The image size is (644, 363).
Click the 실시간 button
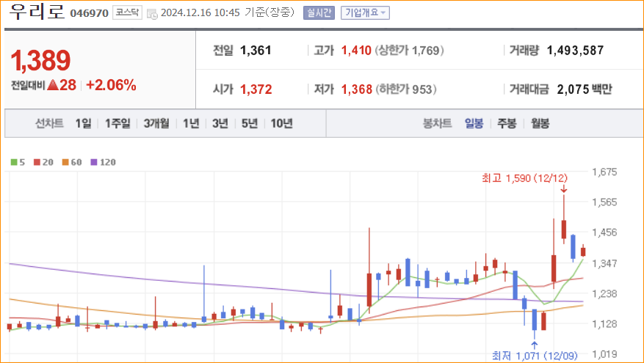pyautogui.click(x=319, y=12)
